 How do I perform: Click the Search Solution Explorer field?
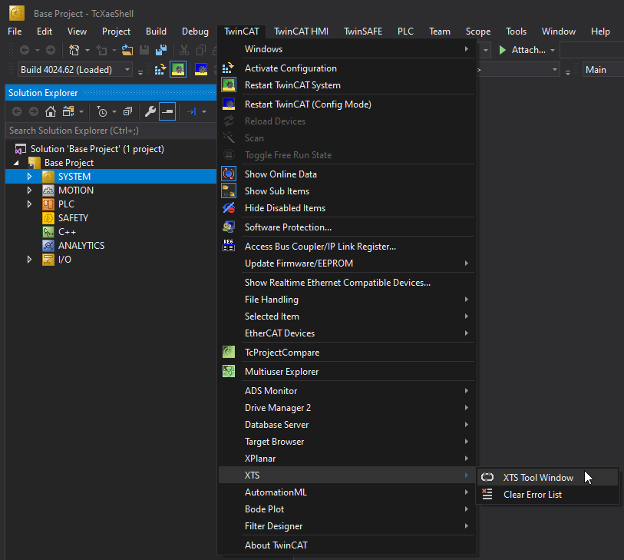(x=111, y=131)
